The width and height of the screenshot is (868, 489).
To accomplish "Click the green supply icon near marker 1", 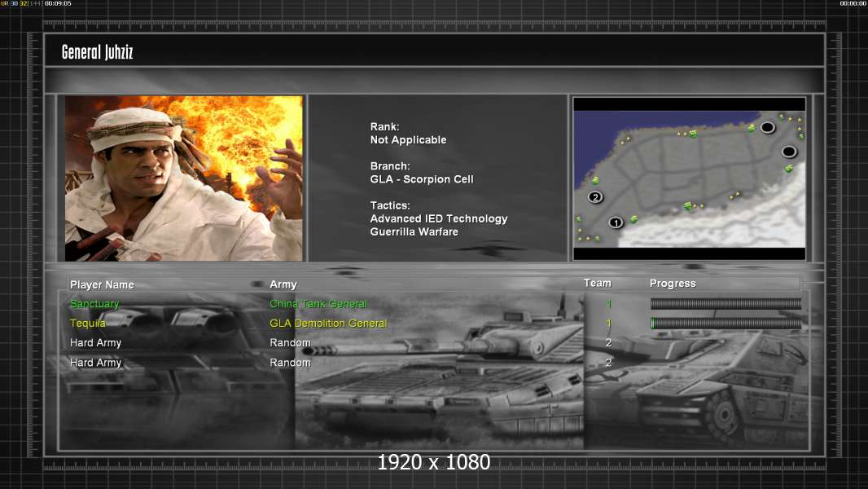I will click(x=633, y=219).
